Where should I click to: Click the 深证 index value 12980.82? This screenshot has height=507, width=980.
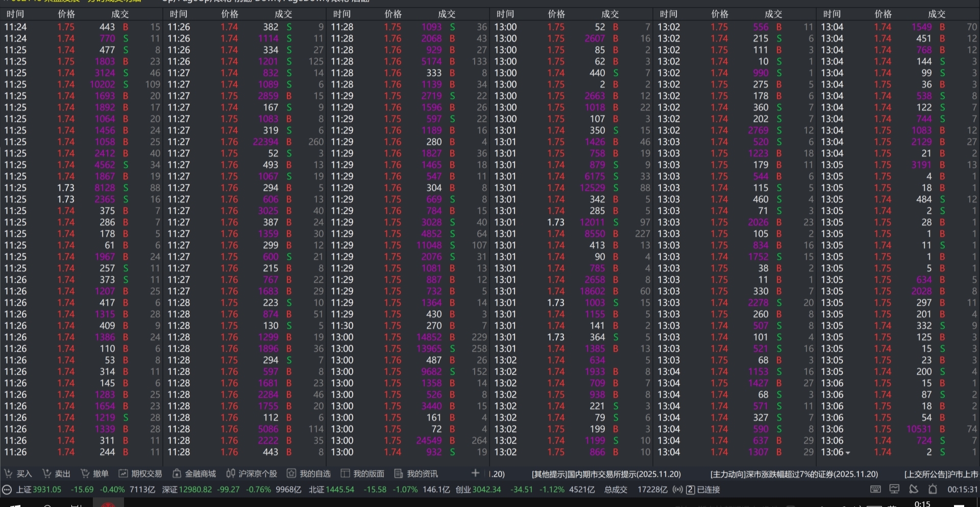(195, 490)
